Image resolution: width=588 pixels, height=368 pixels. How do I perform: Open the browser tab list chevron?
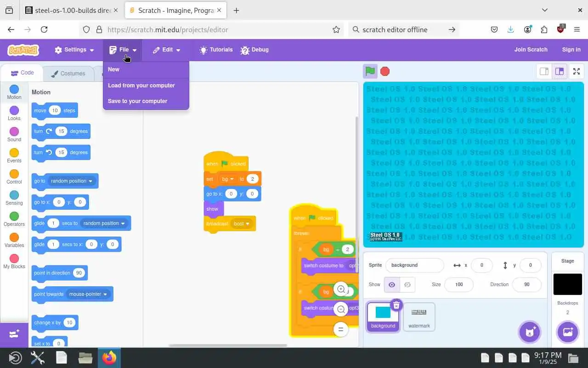point(545,10)
